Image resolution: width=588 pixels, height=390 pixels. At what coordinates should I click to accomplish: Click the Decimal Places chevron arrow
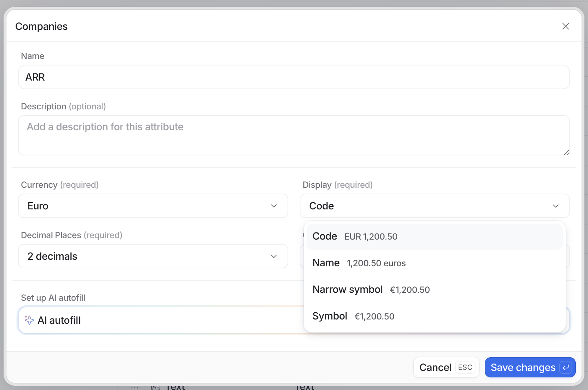[273, 256]
